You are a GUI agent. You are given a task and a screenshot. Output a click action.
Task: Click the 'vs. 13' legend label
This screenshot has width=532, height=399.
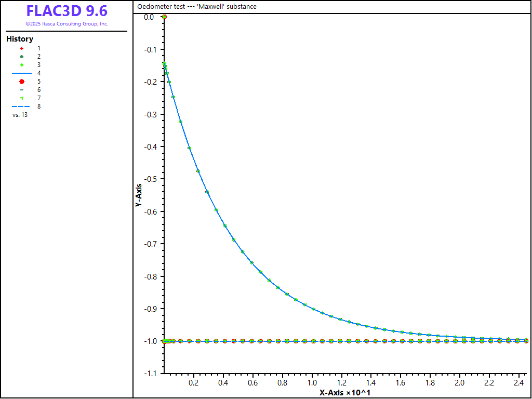click(x=20, y=115)
